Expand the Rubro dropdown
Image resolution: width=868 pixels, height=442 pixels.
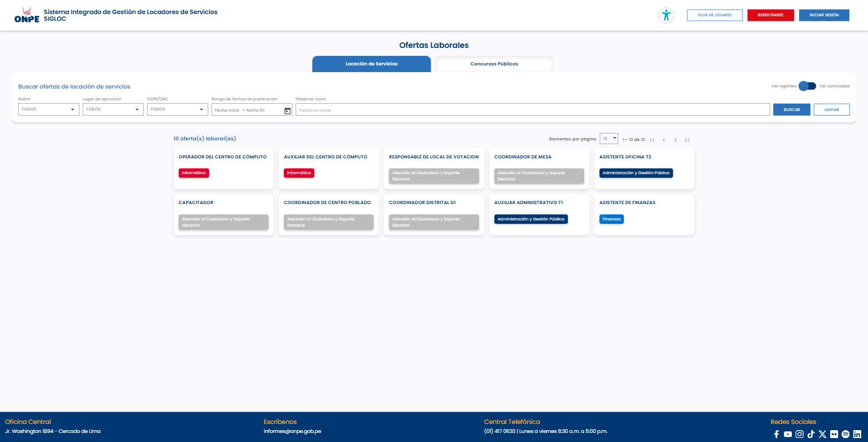49,109
